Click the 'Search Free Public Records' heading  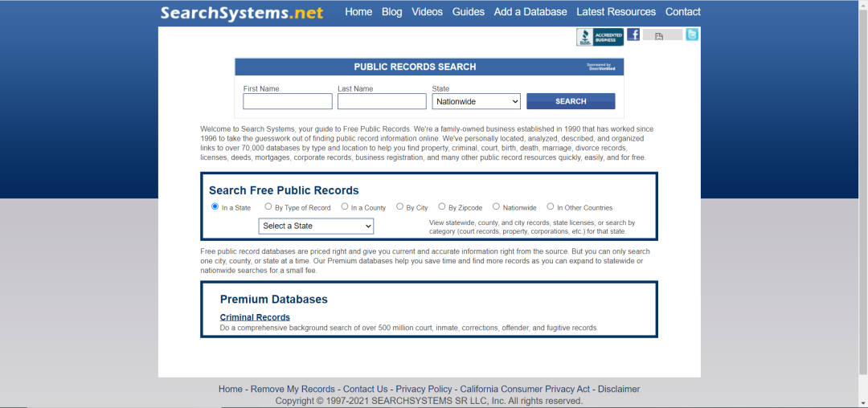tap(284, 190)
